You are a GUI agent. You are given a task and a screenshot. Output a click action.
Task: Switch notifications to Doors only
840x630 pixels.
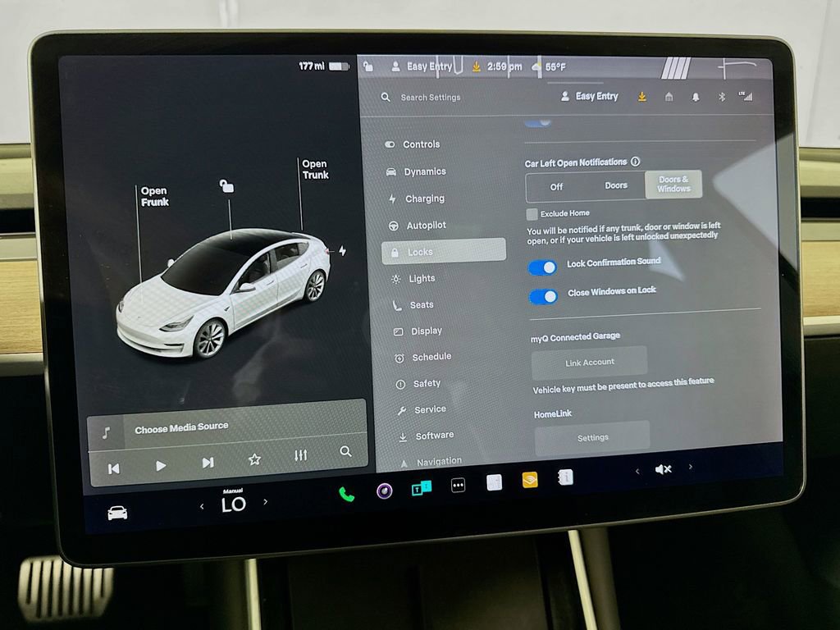coord(616,185)
